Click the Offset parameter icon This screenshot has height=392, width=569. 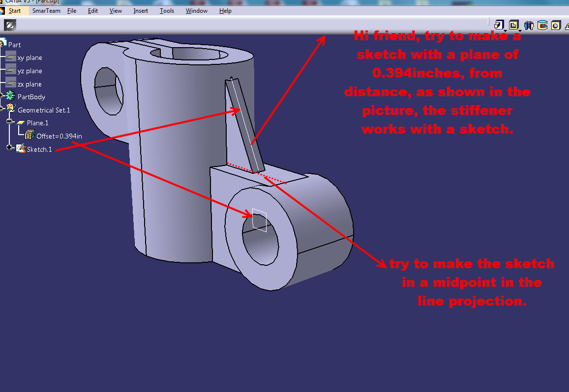coord(30,135)
